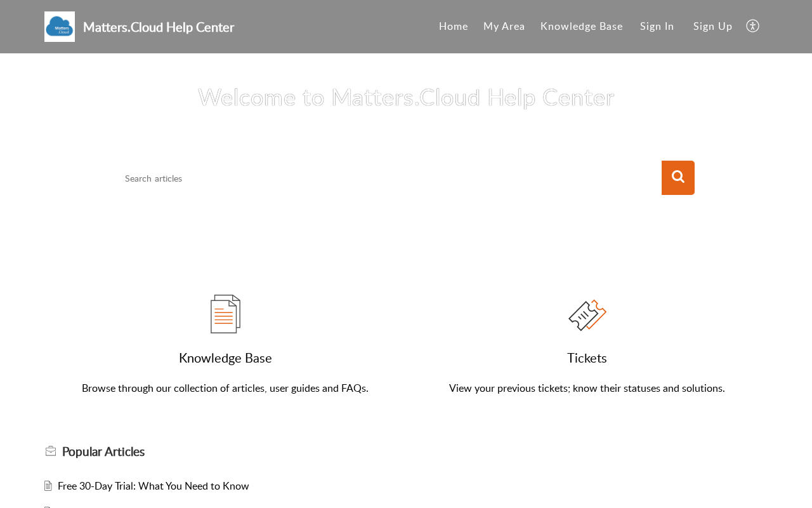Select Sign In in the header
Image resolution: width=812 pixels, height=508 pixels.
657,26
